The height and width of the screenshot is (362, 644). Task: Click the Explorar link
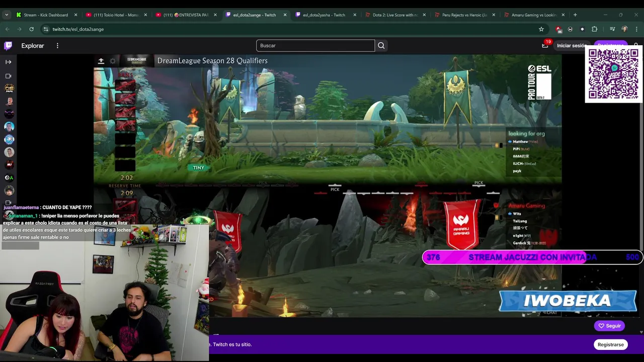click(x=33, y=46)
